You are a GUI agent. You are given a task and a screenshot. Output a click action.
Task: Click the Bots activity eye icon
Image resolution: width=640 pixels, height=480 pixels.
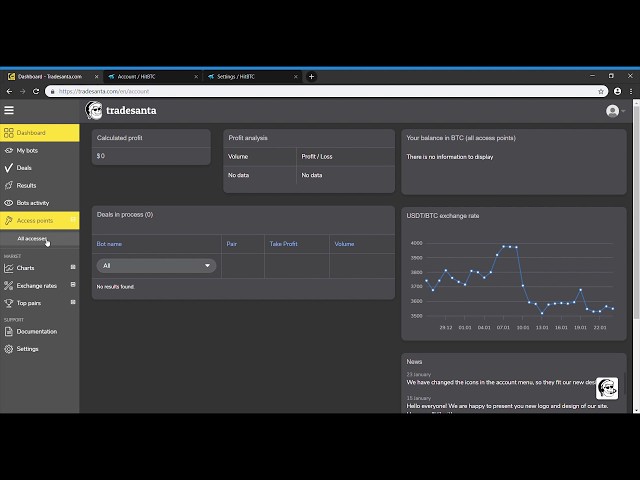[x=9, y=203]
